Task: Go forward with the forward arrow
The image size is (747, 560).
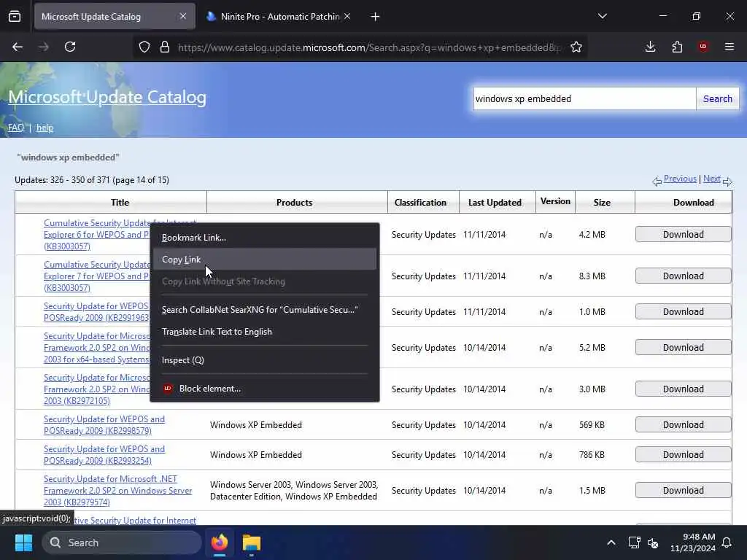Action: (43, 47)
